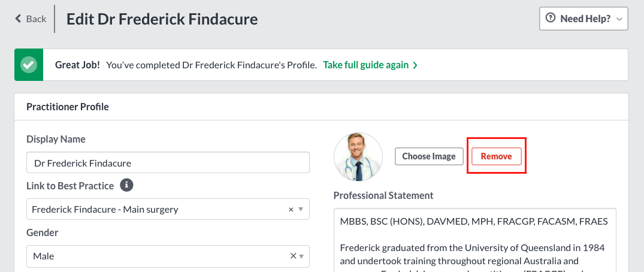The image size is (644, 272).
Task: Click the chevron after Take full guide again
Action: point(415,65)
